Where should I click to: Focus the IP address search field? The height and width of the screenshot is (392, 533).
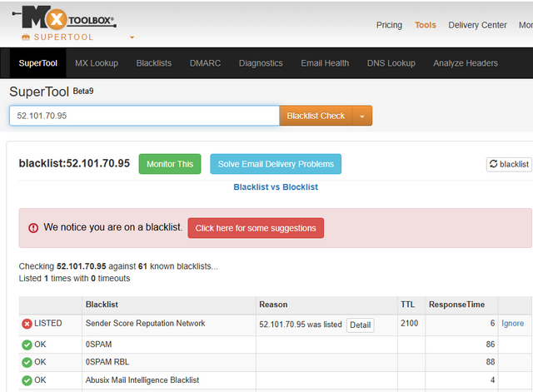click(x=144, y=116)
